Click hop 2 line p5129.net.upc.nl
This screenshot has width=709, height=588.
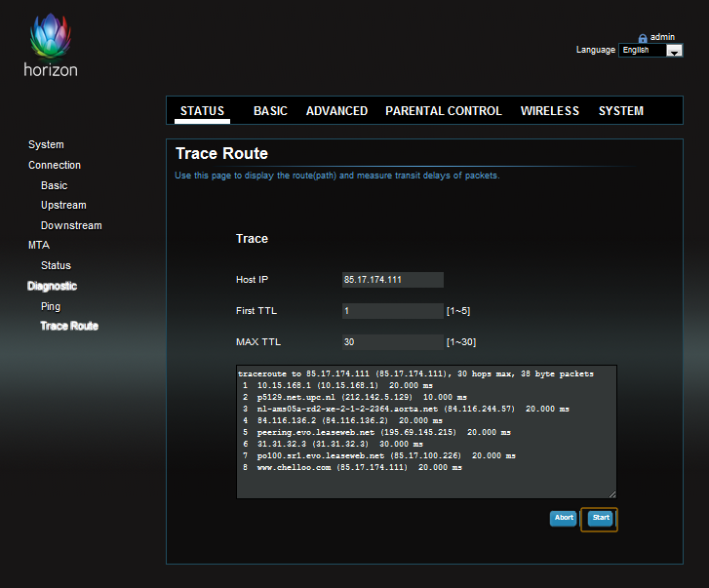pyautogui.click(x=355, y=397)
